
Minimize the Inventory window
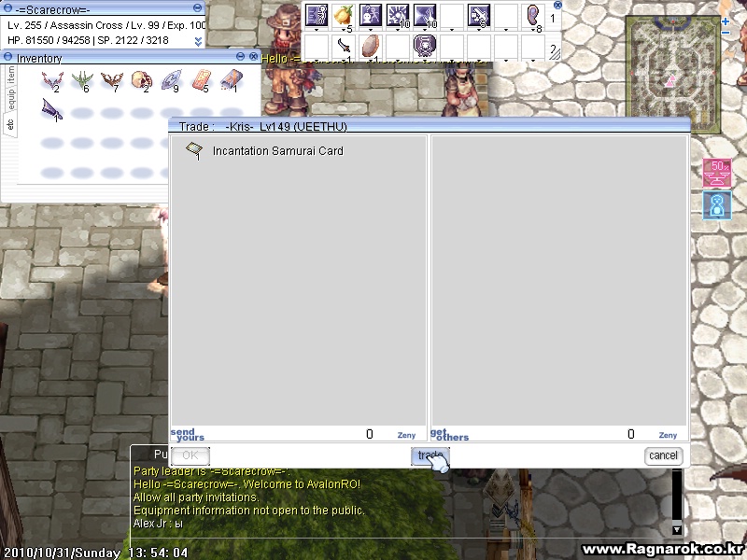pos(240,57)
